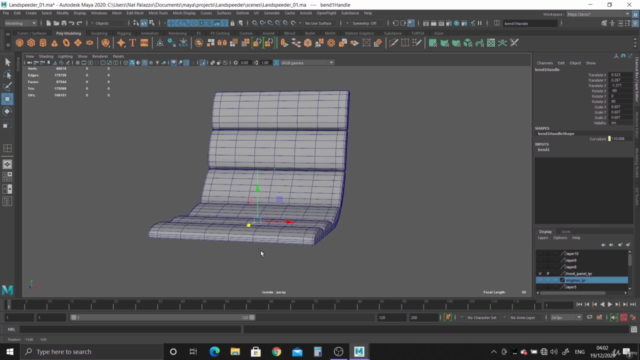Click the bend1 input node

[x=543, y=150]
